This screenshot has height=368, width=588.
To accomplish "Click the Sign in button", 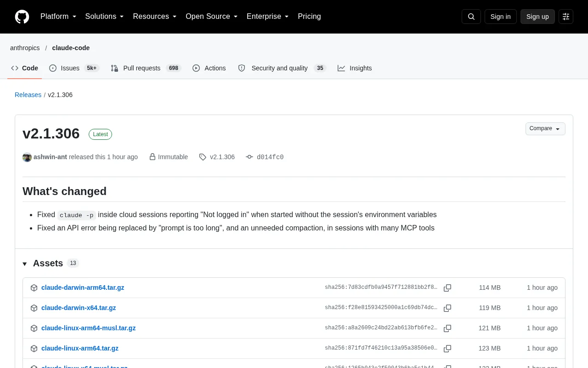I will [500, 17].
